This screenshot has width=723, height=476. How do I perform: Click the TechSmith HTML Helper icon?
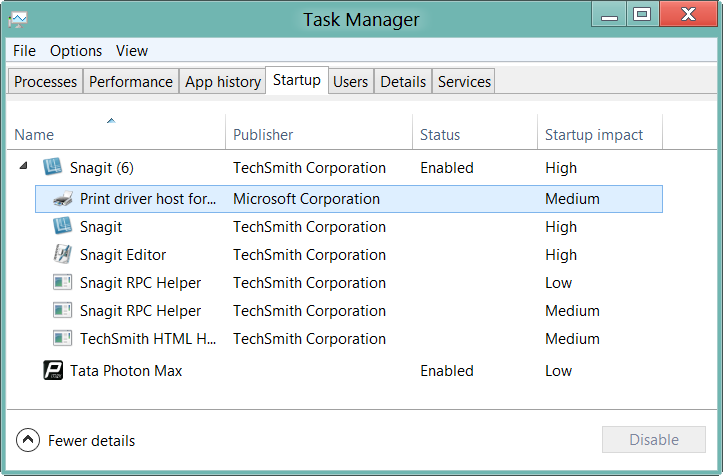(62, 339)
